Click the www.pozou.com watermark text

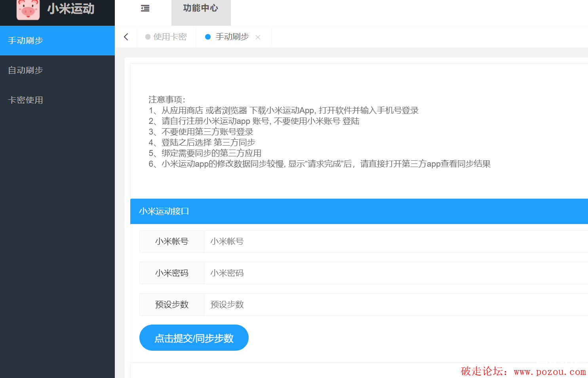coord(550,372)
